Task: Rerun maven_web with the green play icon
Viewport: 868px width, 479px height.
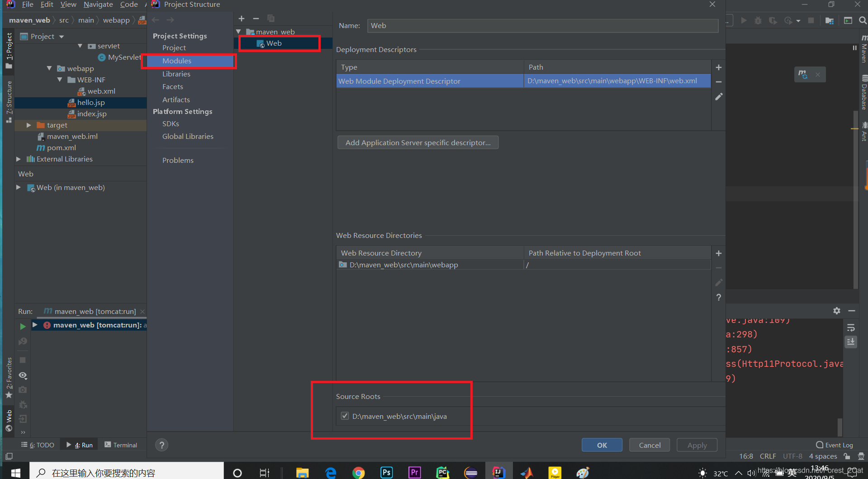Action: coord(23,326)
